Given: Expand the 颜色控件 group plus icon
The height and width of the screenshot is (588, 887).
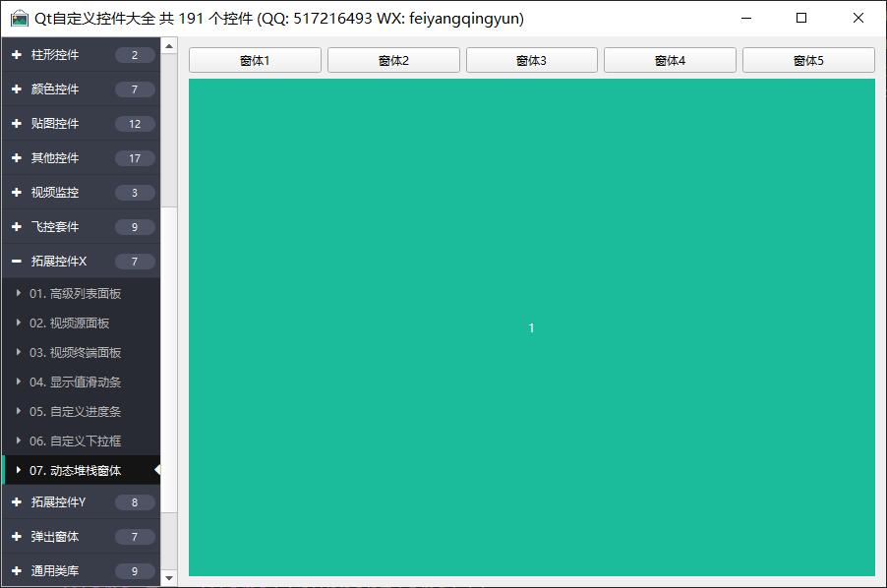Looking at the screenshot, I should pos(17,89).
